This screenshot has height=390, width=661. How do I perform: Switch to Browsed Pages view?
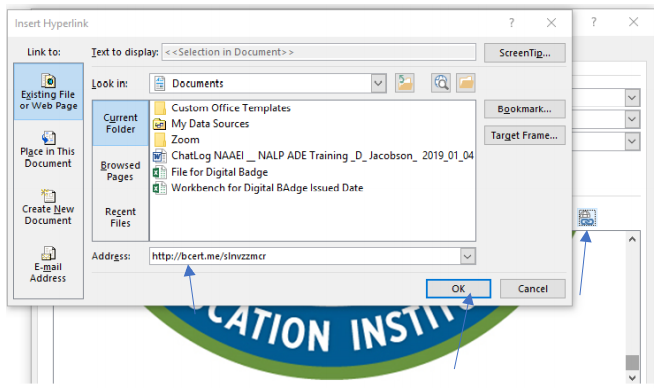pos(121,171)
